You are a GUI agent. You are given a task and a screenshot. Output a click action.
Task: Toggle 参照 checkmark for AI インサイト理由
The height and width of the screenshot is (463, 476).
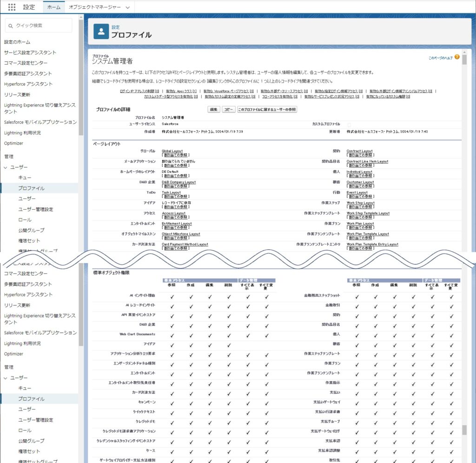pyautogui.click(x=172, y=296)
